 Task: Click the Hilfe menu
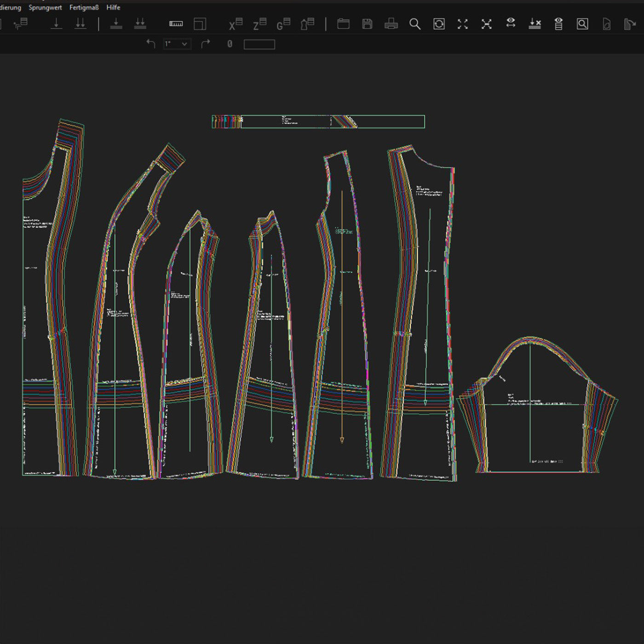tap(113, 7)
